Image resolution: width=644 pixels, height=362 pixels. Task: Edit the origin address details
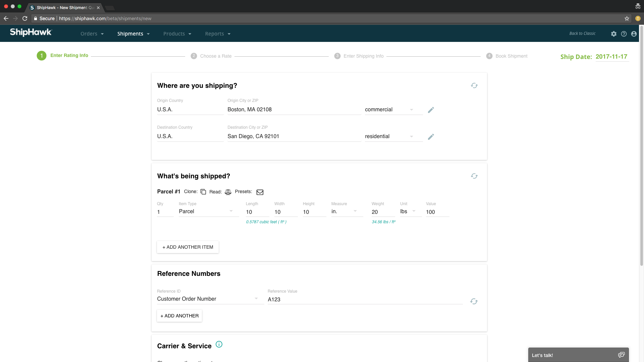pos(431,110)
